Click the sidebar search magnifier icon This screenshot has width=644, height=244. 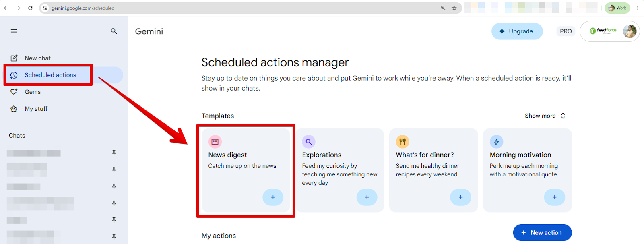(114, 31)
